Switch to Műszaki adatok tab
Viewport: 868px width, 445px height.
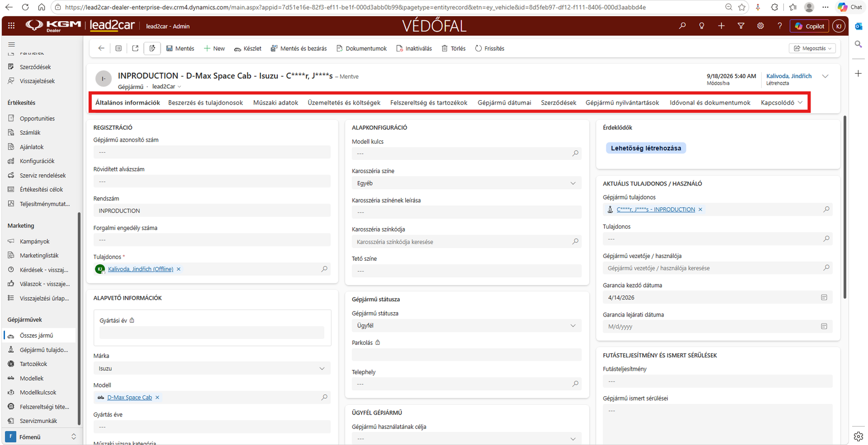coord(276,102)
